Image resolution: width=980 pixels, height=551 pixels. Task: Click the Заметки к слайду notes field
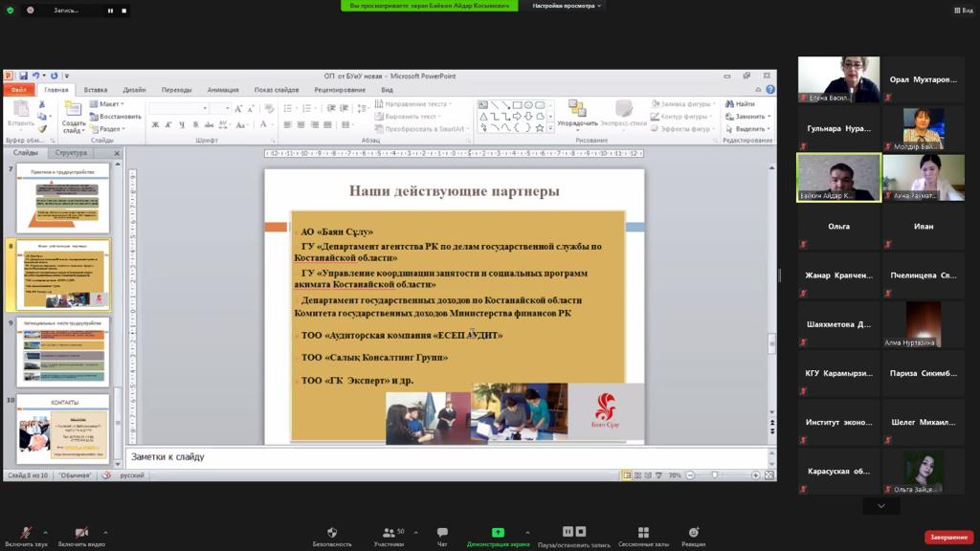(x=446, y=457)
